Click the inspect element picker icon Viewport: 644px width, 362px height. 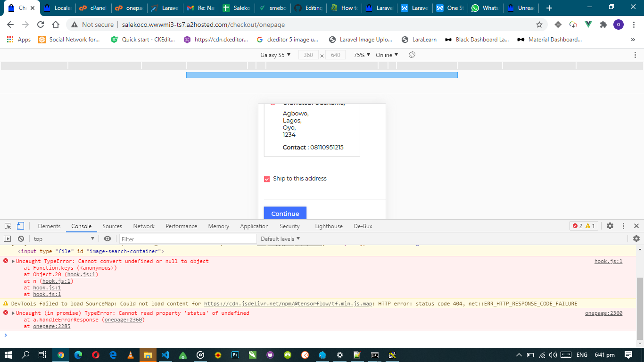click(8, 226)
